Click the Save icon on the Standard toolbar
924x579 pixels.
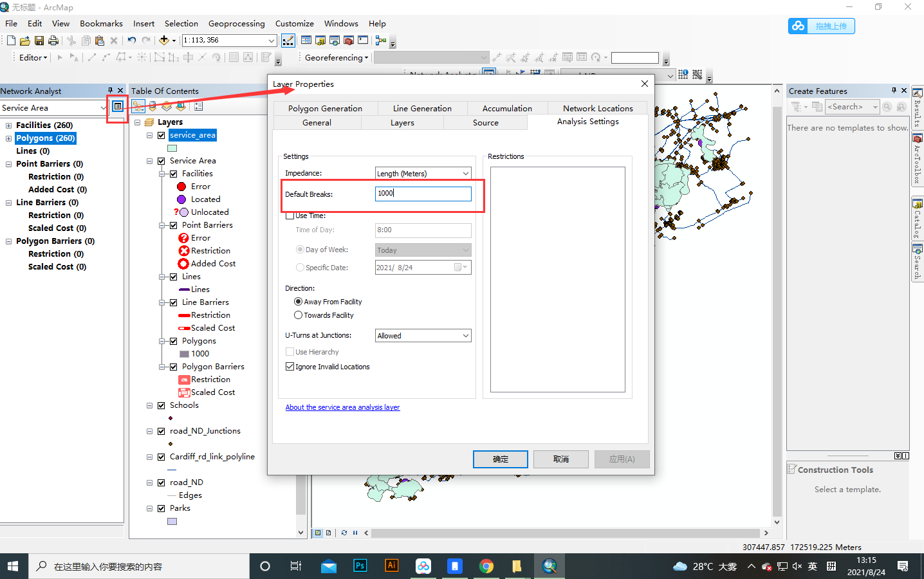pyautogui.click(x=39, y=40)
